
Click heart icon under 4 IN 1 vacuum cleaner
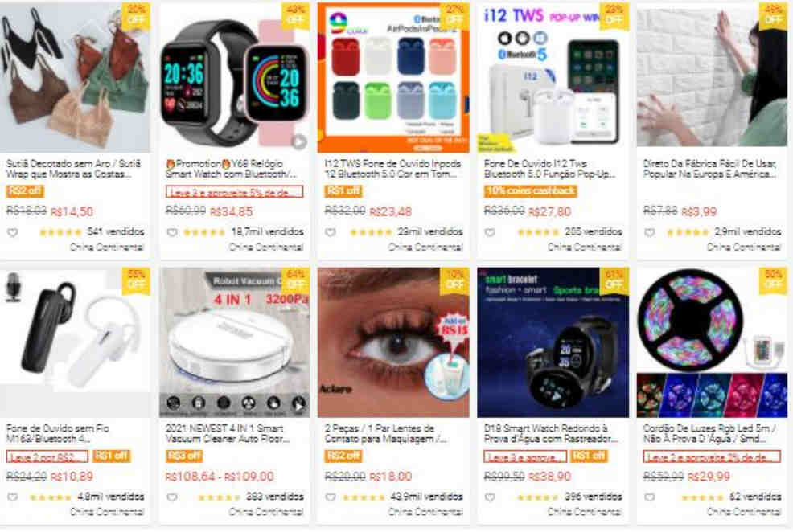pos(172,497)
